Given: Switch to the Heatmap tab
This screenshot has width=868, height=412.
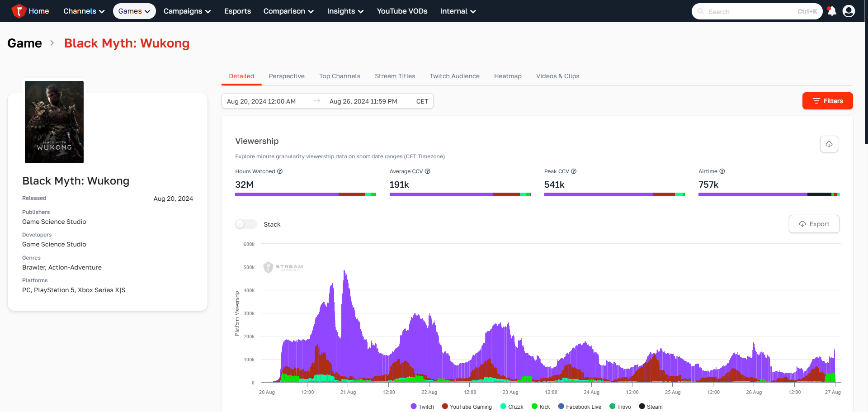Looking at the screenshot, I should coord(507,76).
